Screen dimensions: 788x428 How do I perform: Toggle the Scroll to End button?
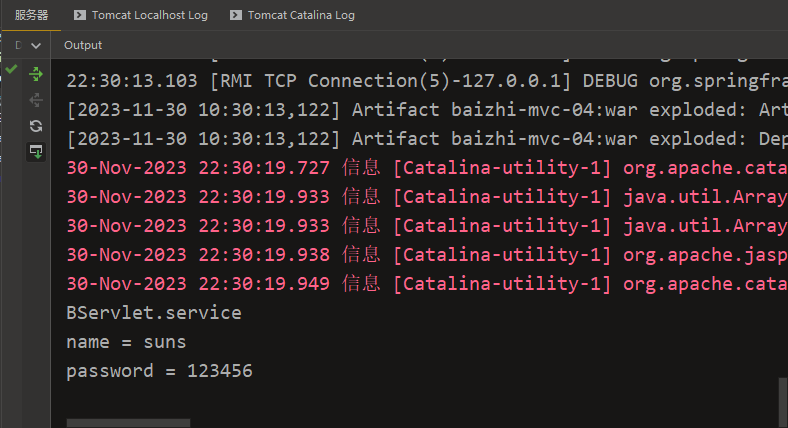(36, 152)
